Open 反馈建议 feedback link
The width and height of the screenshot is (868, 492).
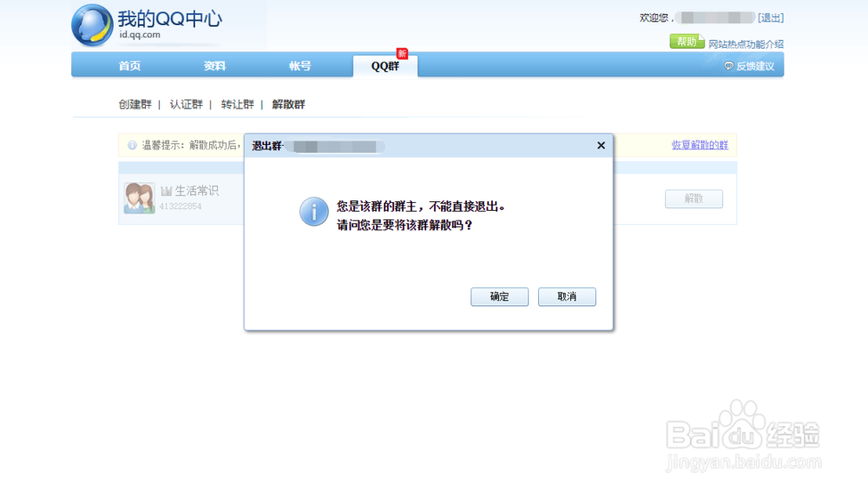(755, 67)
